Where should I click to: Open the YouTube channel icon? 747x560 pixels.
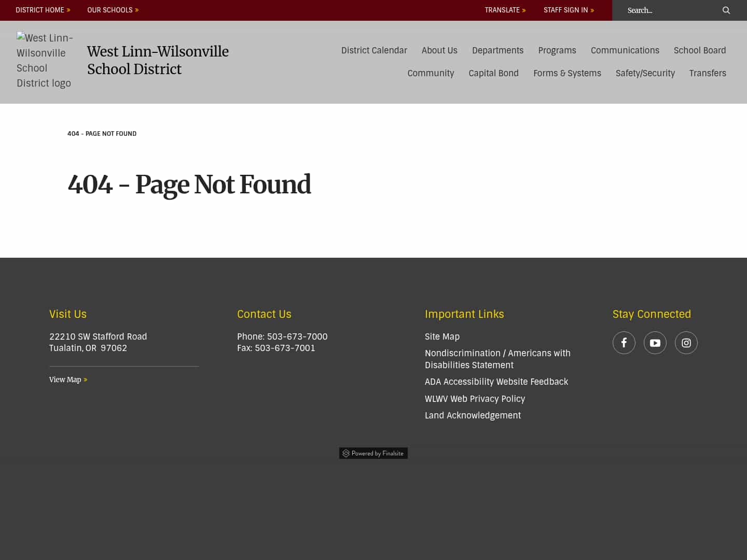(655, 343)
